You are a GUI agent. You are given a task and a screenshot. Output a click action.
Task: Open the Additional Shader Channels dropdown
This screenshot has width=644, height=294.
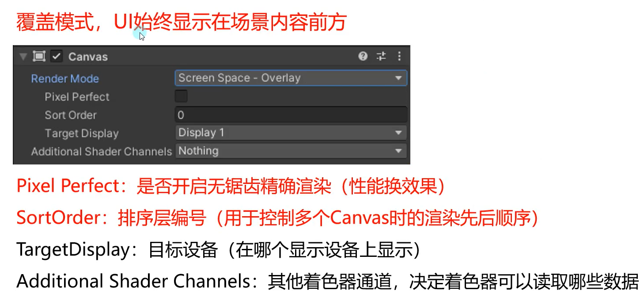click(x=291, y=151)
